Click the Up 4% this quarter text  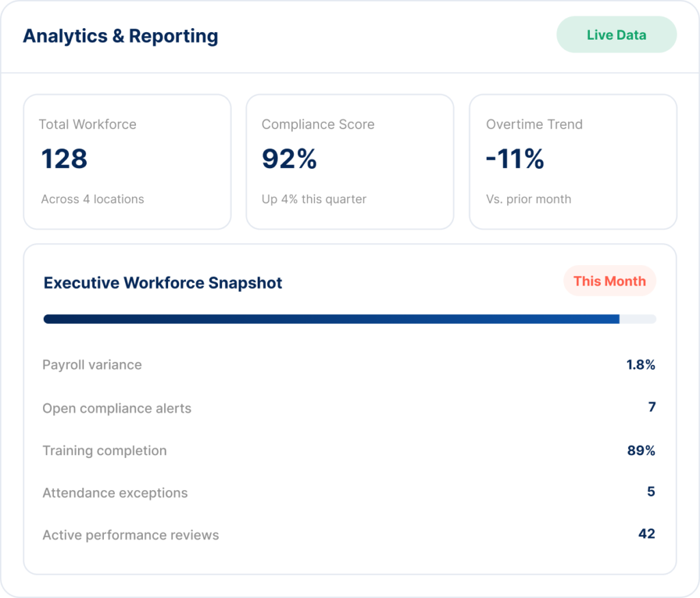coord(314,199)
